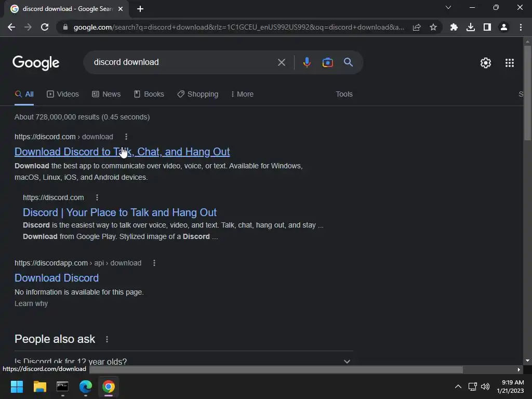532x399 pixels.
Task: Show Chrome downloads
Action: pyautogui.click(x=471, y=27)
